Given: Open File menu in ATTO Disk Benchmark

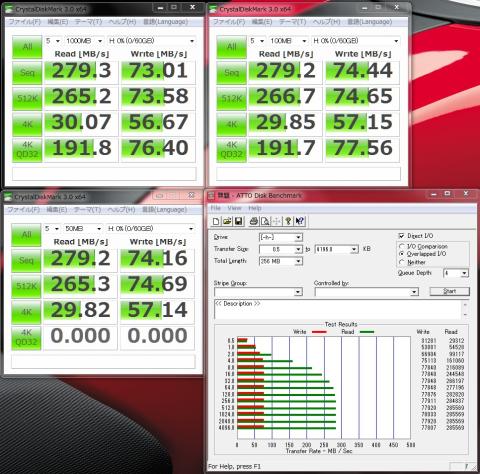Looking at the screenshot, I should point(216,208).
